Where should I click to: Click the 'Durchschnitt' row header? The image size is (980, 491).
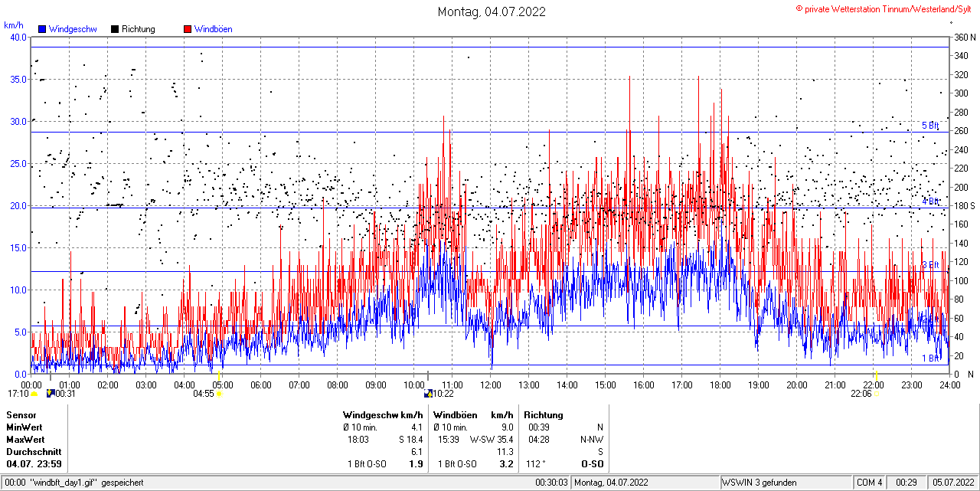32,452
